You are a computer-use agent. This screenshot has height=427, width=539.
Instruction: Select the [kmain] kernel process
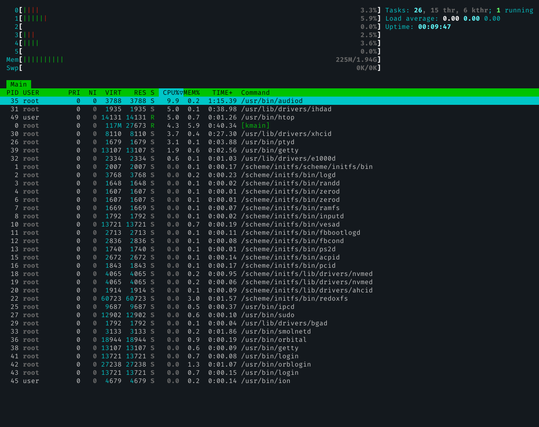click(270, 125)
